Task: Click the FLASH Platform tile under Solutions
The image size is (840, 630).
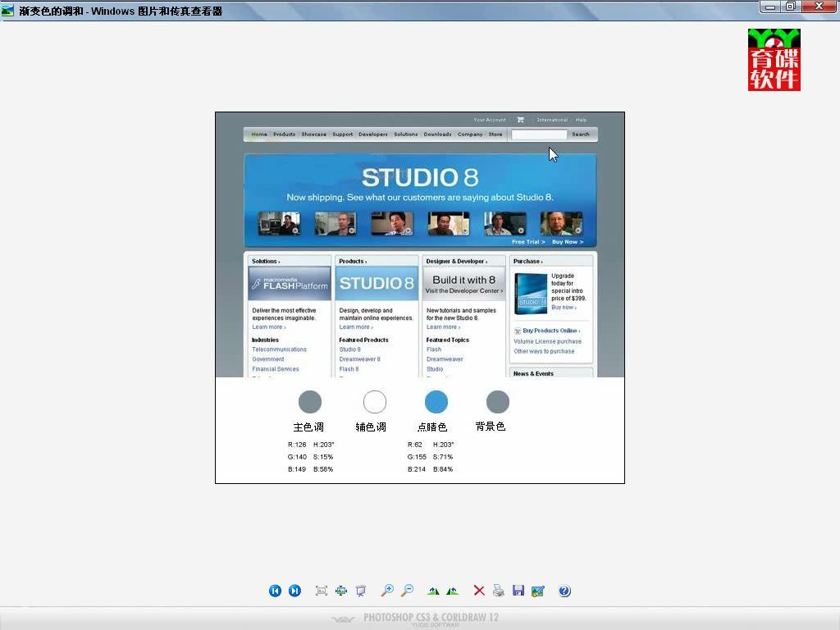Action: [x=290, y=283]
